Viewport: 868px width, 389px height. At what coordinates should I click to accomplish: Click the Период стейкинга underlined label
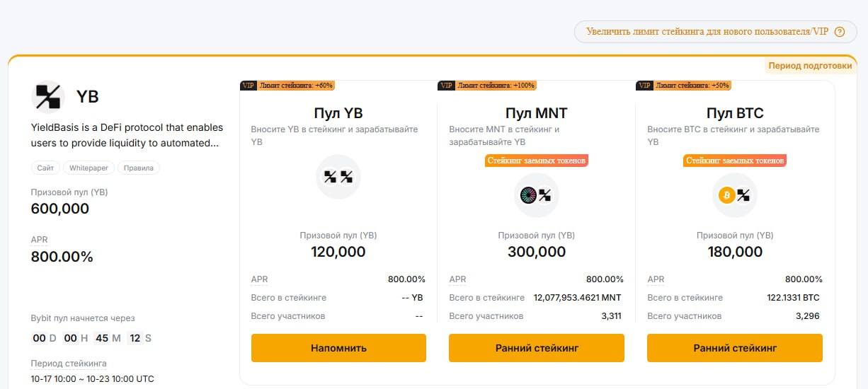pyautogui.click(x=69, y=364)
